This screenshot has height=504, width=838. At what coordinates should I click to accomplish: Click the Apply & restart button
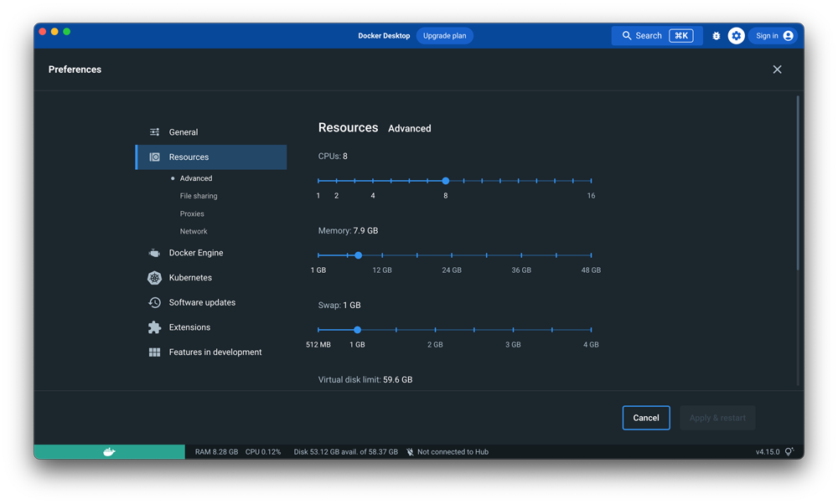[x=717, y=418]
